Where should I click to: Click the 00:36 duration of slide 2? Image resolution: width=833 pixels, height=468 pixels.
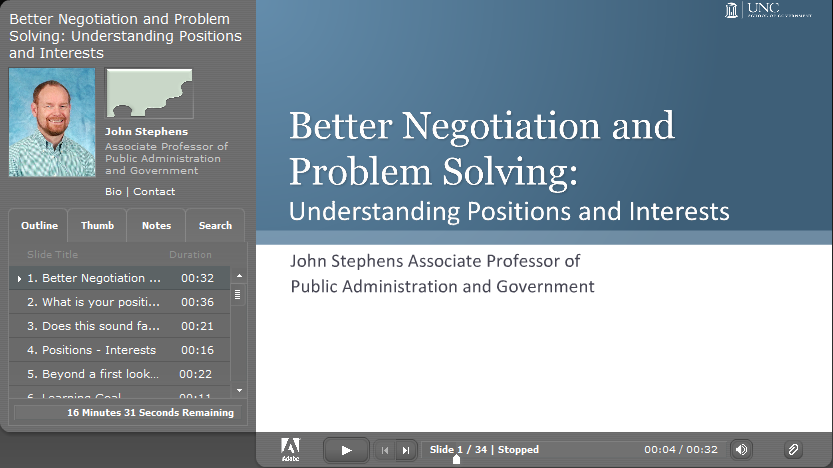coord(197,302)
